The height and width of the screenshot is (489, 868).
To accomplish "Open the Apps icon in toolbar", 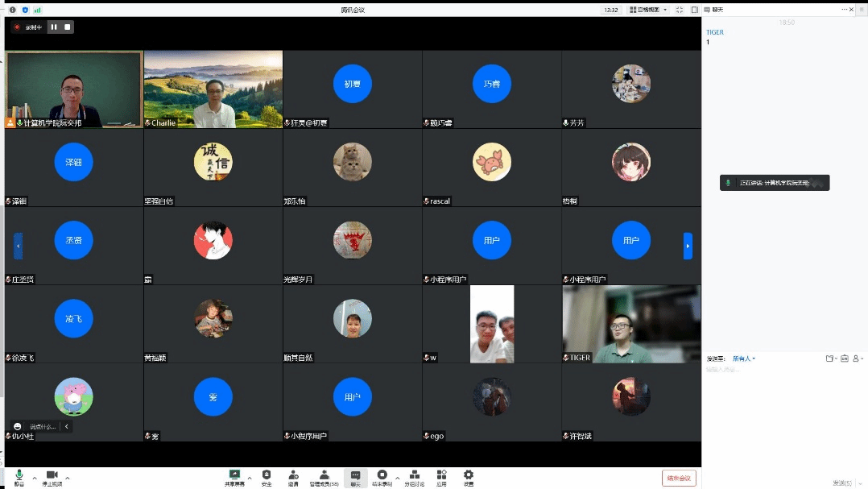I will point(441,476).
